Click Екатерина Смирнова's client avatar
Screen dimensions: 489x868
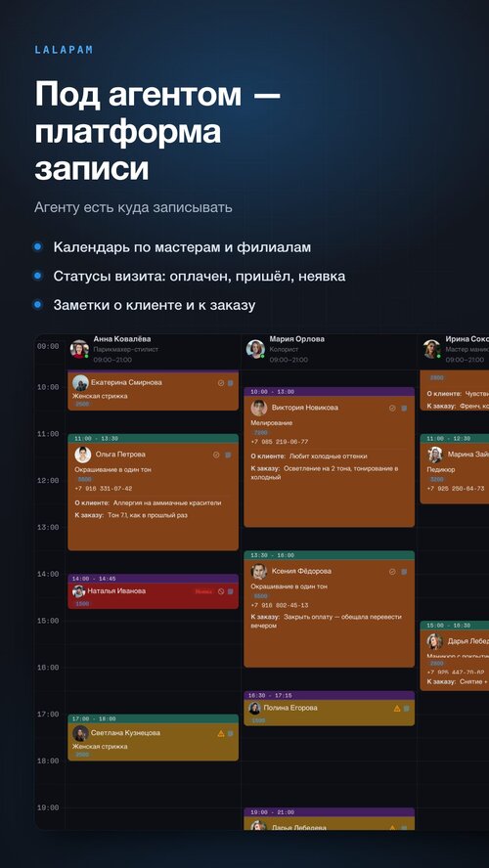click(80, 382)
